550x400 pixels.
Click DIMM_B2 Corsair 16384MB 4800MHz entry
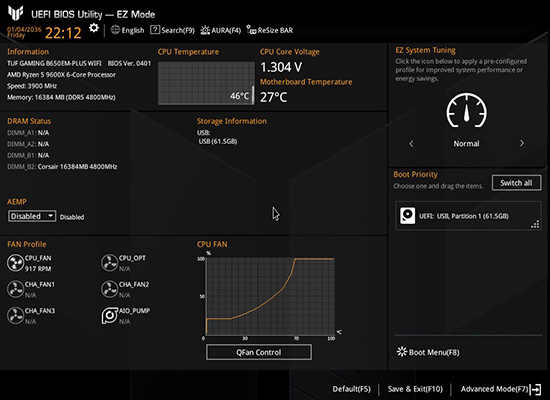62,166
